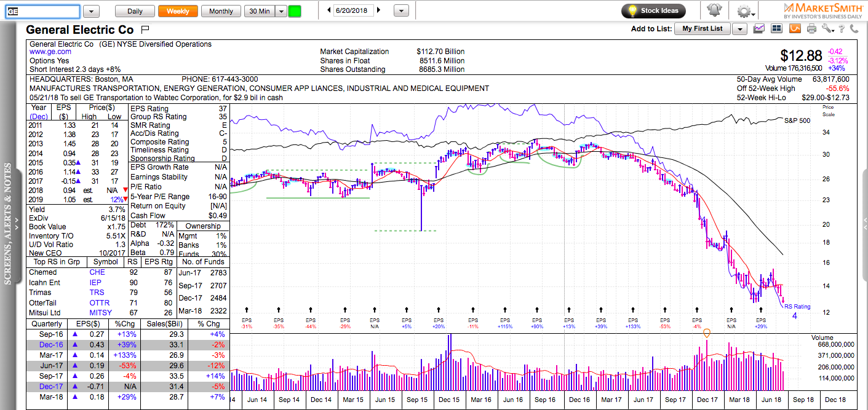868x410 pixels.
Task: Click the Off 52-Week High -55.6% value
Action: coord(838,89)
